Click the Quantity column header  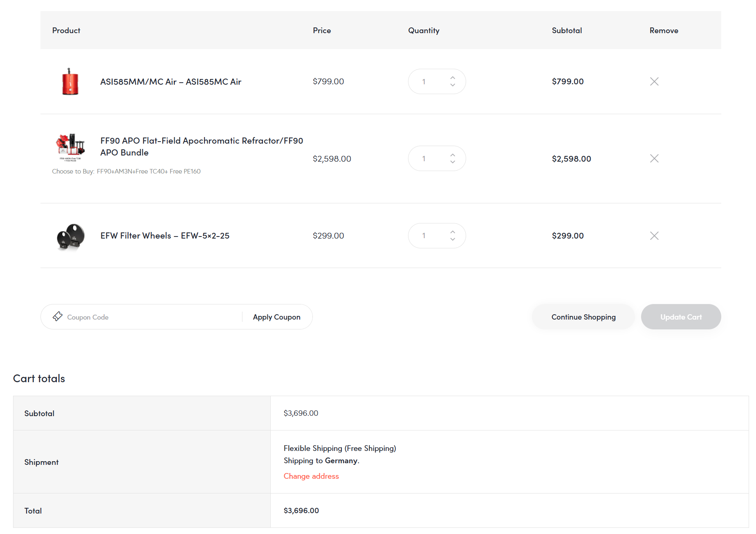click(424, 31)
